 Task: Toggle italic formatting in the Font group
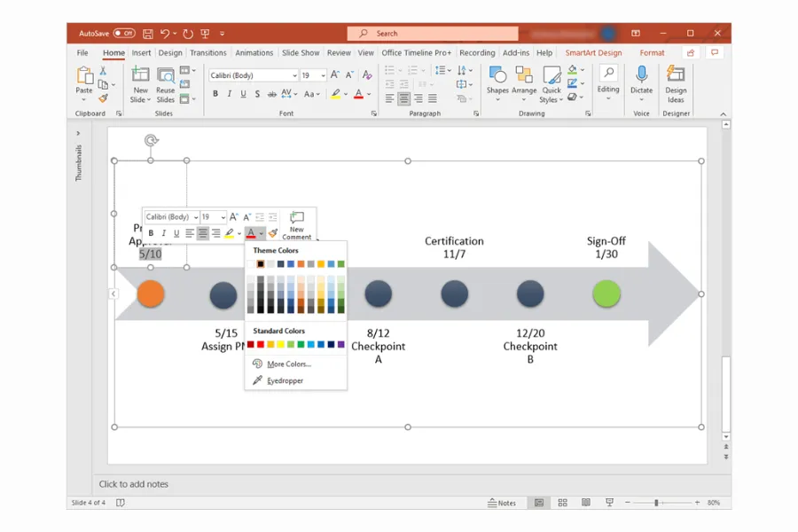tap(230, 93)
